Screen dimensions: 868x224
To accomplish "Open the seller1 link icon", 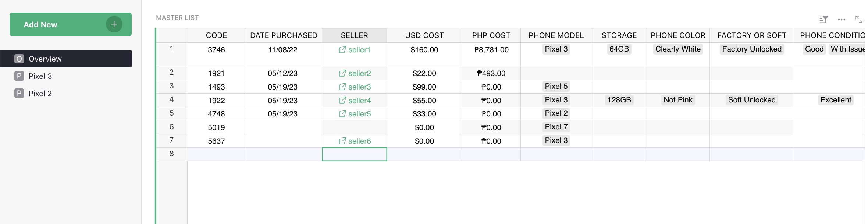I will tap(342, 49).
